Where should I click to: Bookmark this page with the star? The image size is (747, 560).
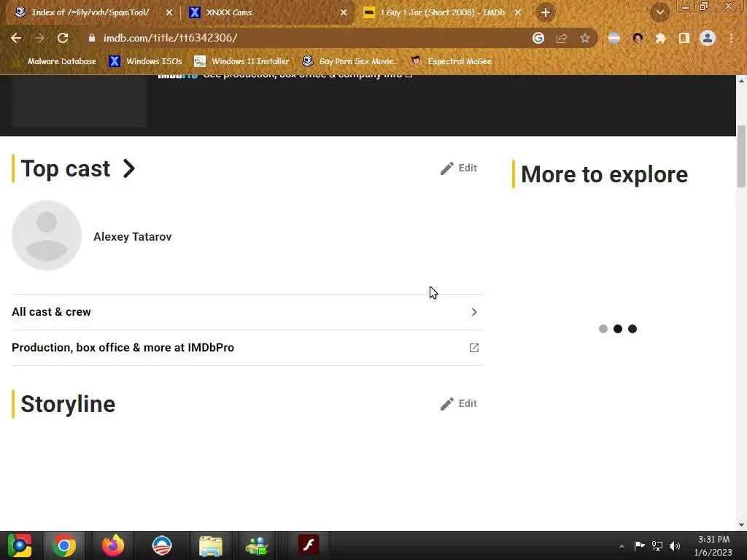[585, 38]
